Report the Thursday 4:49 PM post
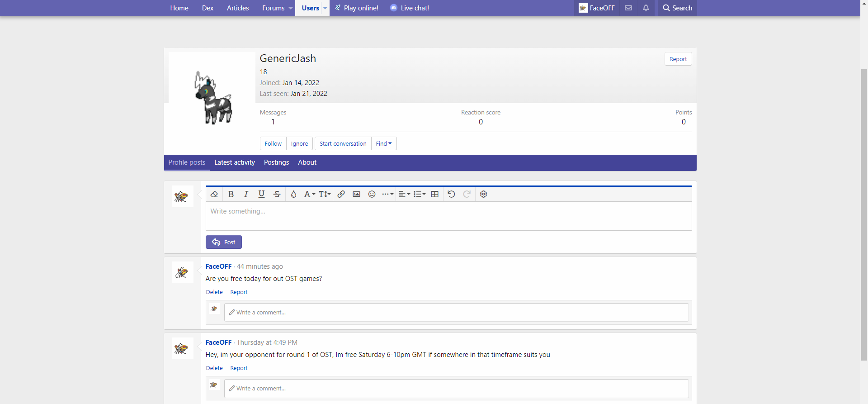 239,368
